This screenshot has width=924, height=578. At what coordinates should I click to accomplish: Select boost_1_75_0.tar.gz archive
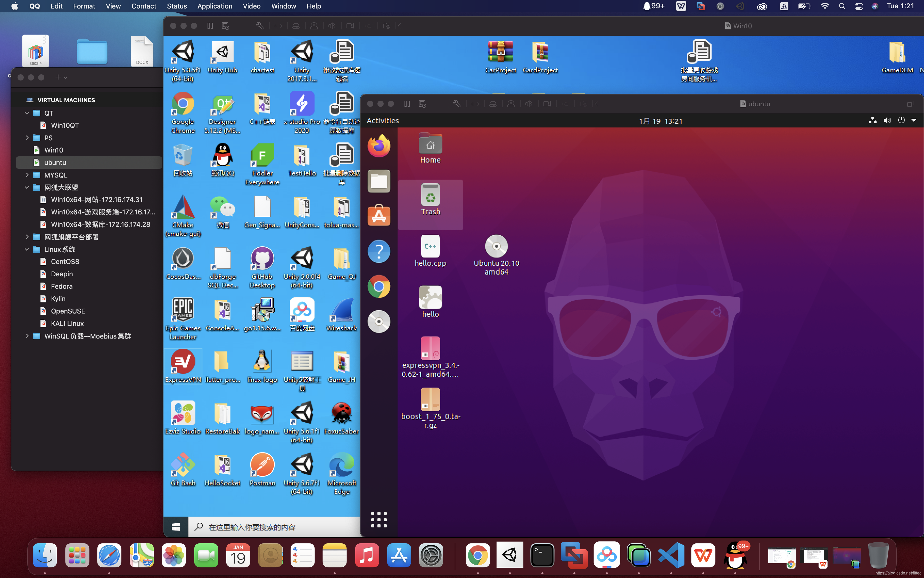(430, 408)
